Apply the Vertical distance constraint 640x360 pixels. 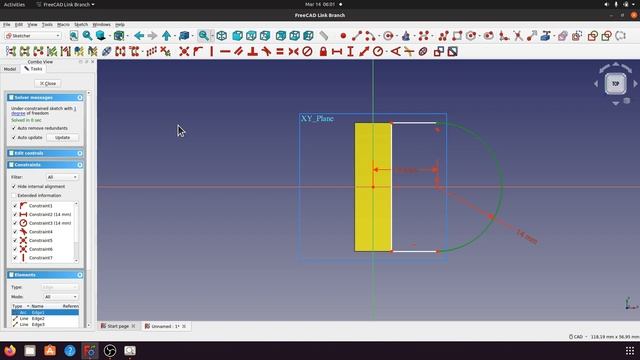coord(350,52)
